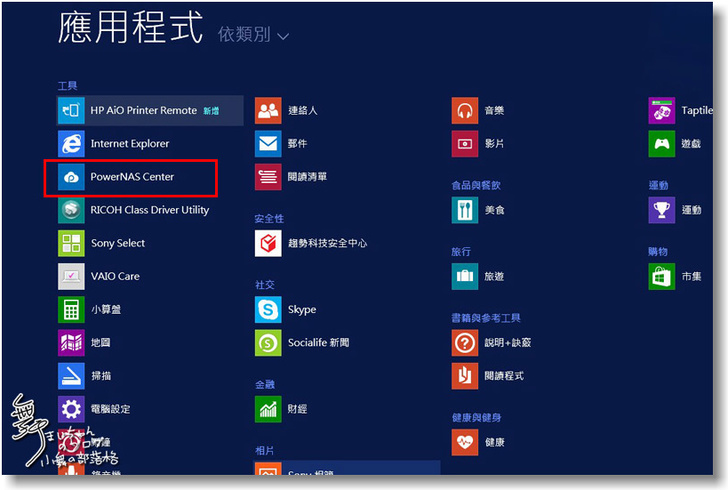This screenshot has width=728, height=490.
Task: Click the 健康與健身 category header
Action: pyautogui.click(x=476, y=418)
